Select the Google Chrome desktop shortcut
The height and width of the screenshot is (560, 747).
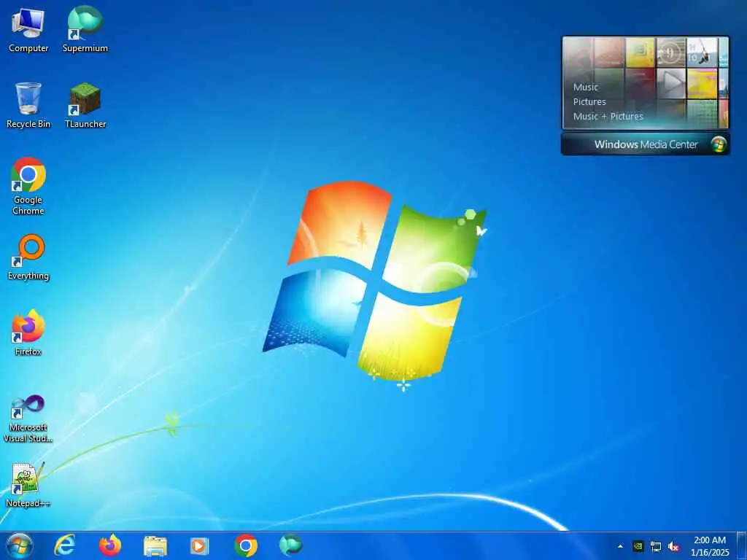pyautogui.click(x=28, y=186)
